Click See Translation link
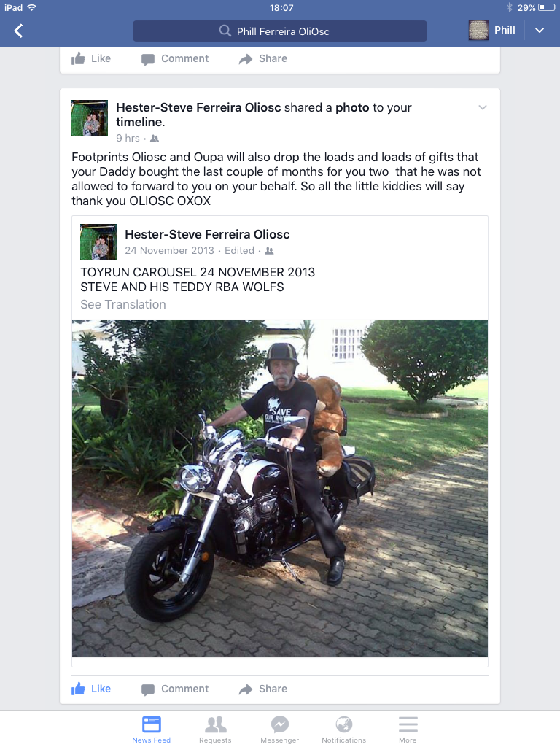Viewport: 560px width, 747px height. [122, 304]
